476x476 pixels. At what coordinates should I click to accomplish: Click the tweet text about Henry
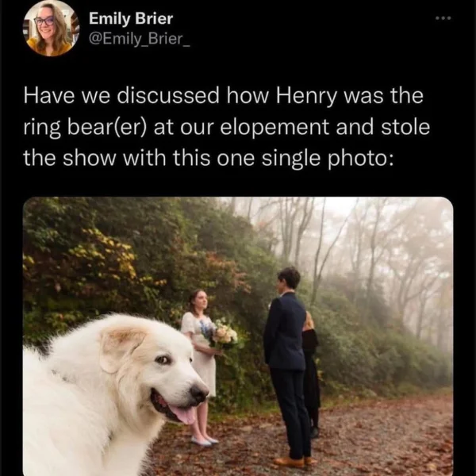pyautogui.click(x=226, y=127)
